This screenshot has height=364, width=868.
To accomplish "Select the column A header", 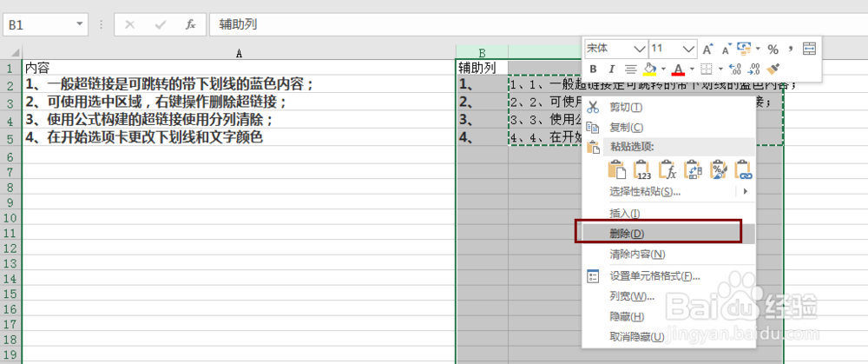I will point(239,53).
